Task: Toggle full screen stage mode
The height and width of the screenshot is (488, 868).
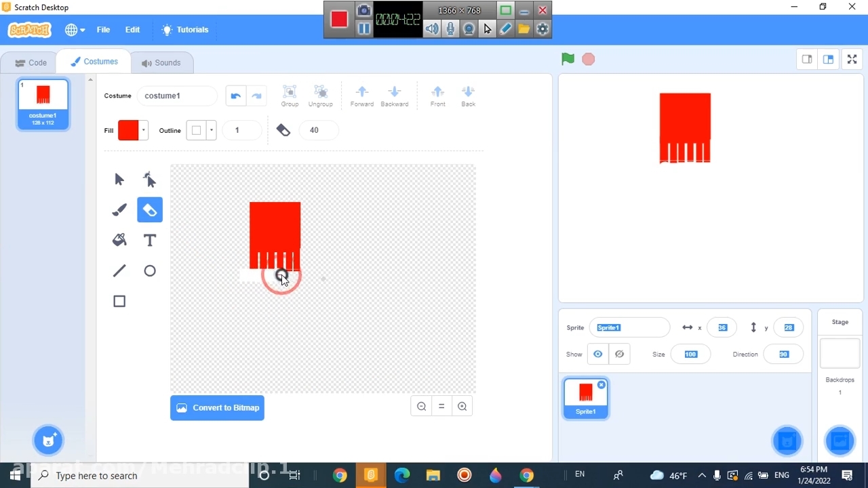Action: (852, 60)
